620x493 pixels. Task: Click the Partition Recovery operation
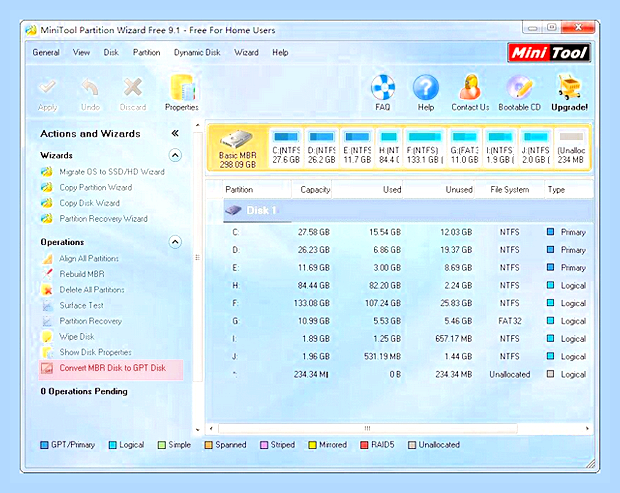pos(91,321)
